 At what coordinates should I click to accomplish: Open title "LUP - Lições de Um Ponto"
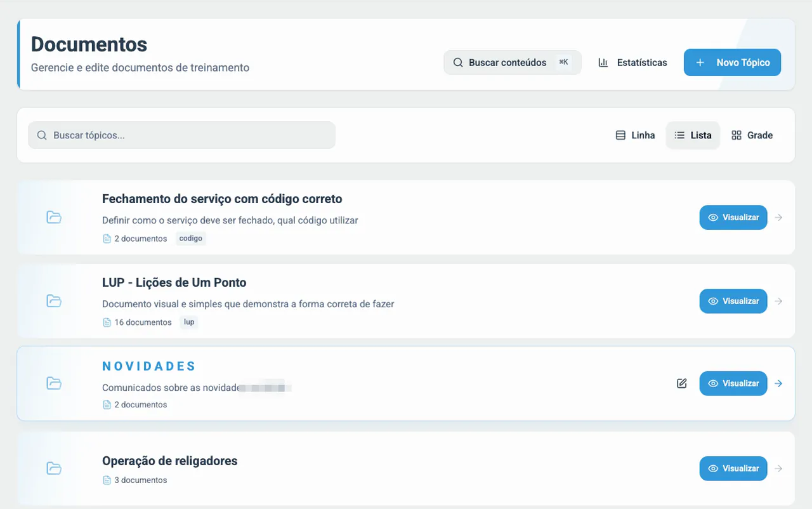coord(174,282)
